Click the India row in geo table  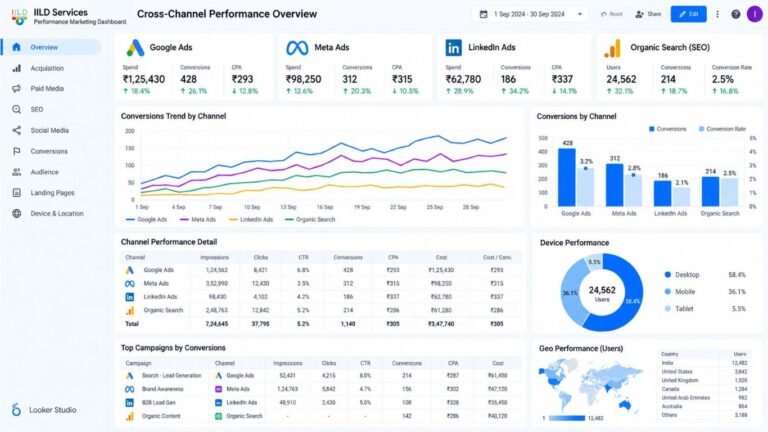coord(704,363)
